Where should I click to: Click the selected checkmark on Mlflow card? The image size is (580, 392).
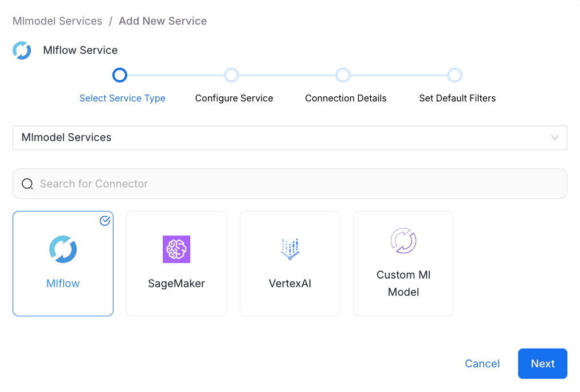[105, 221]
